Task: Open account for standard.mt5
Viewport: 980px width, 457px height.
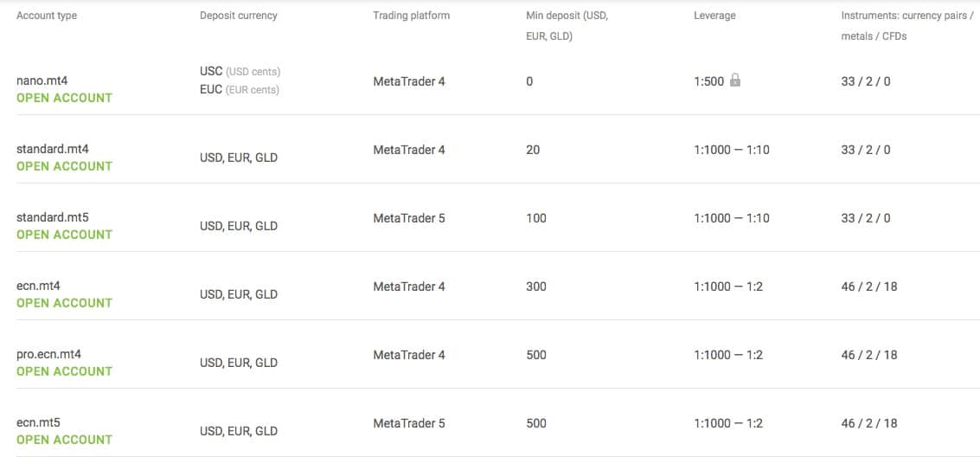Action: (64, 235)
